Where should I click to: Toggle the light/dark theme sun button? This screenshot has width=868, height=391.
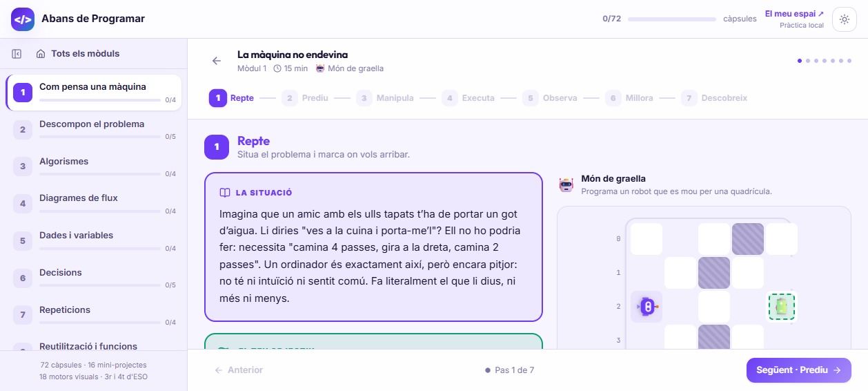pyautogui.click(x=845, y=19)
